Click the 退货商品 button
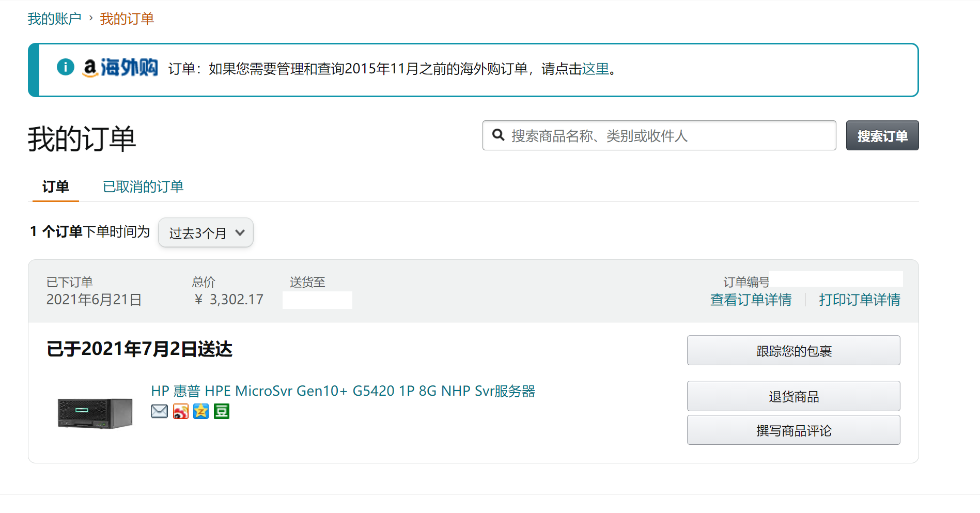The height and width of the screenshot is (513, 980). 793,396
